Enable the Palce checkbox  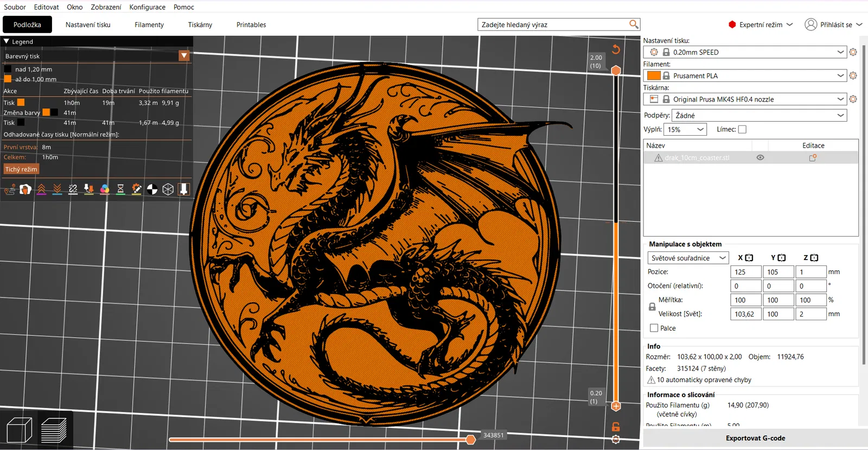click(x=654, y=328)
